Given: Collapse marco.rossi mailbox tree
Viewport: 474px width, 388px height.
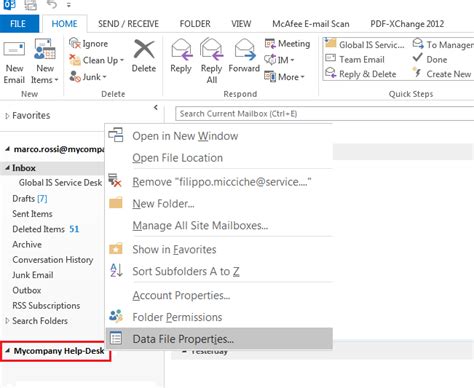Looking at the screenshot, I should point(7,150).
